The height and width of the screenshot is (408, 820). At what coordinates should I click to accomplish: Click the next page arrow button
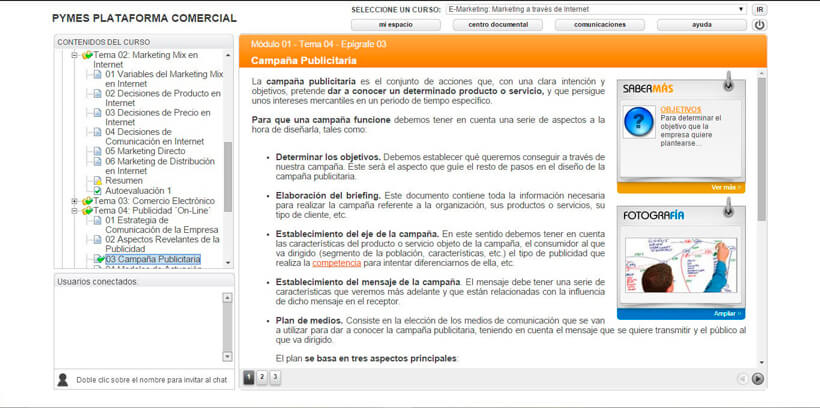(758, 379)
